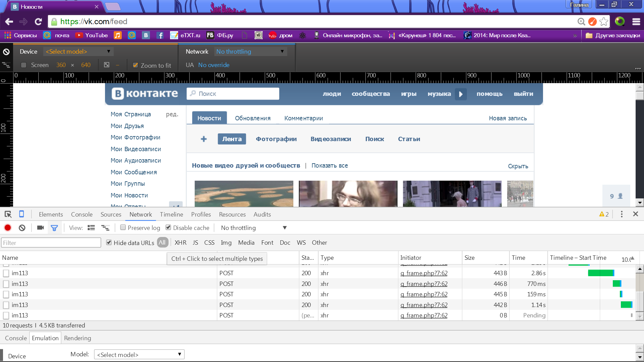Click the search input field in VK
This screenshot has height=362, width=644.
point(233,93)
